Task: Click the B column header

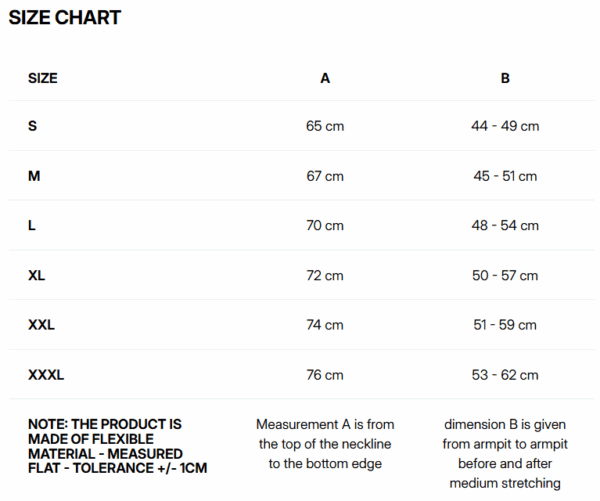Action: [505, 77]
